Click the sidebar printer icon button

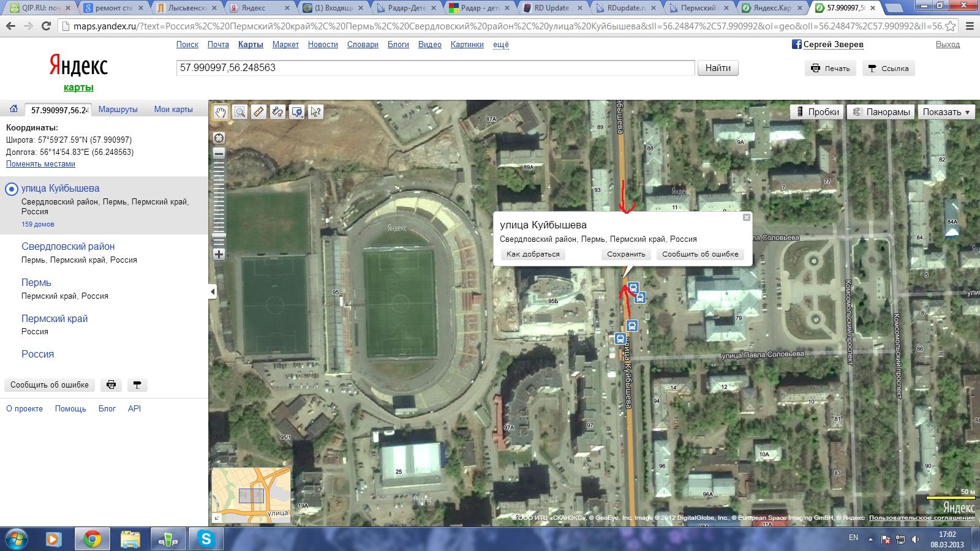111,385
